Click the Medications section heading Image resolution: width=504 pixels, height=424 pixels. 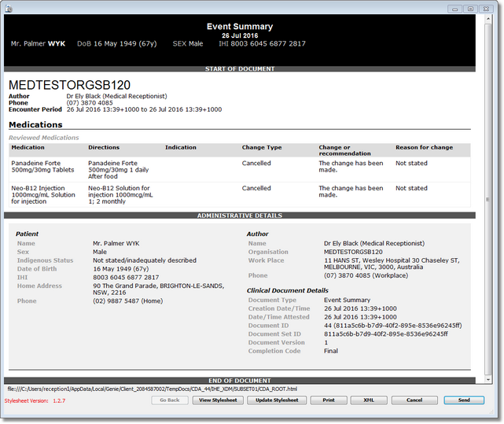click(35, 124)
